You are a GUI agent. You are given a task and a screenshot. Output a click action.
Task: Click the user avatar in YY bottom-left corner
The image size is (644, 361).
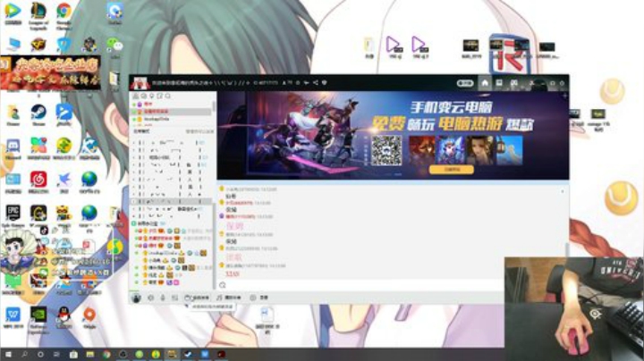[136, 298]
